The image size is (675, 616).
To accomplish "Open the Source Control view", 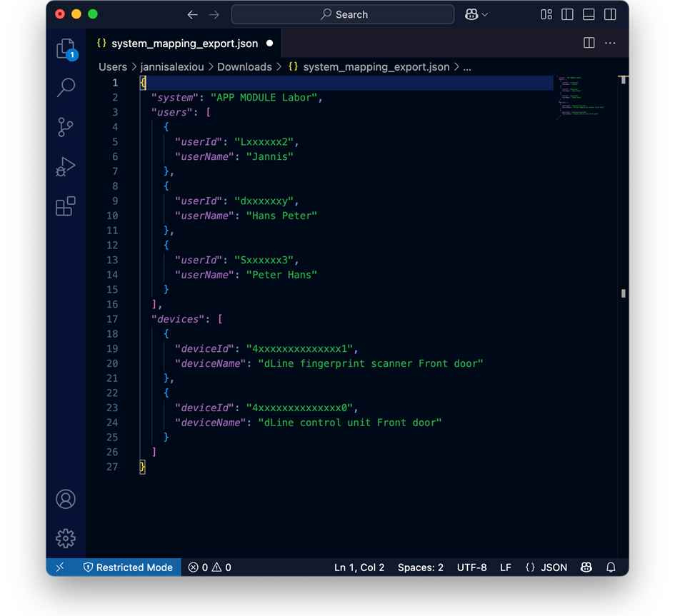I will pos(66,127).
